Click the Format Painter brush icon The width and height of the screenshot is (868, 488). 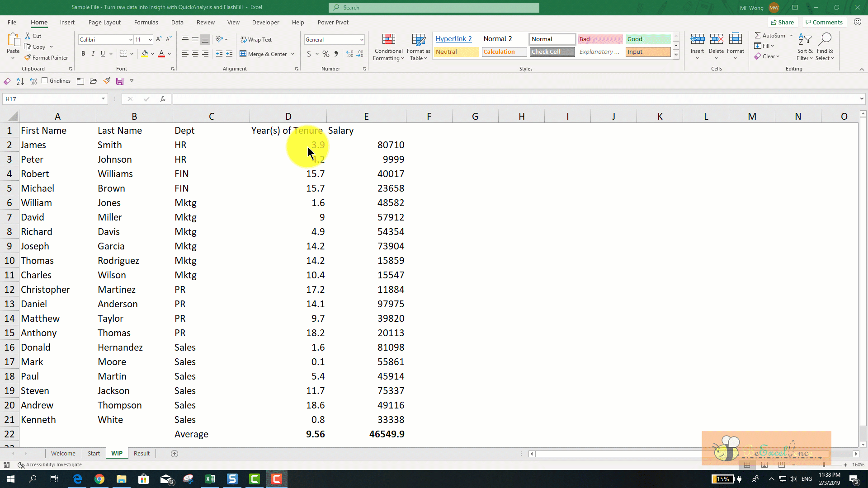pyautogui.click(x=28, y=57)
